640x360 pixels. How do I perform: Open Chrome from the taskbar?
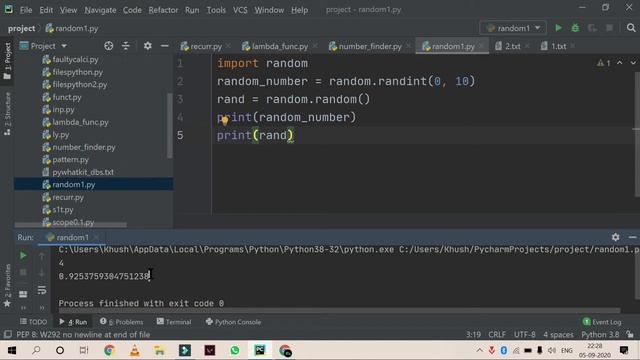(109, 350)
